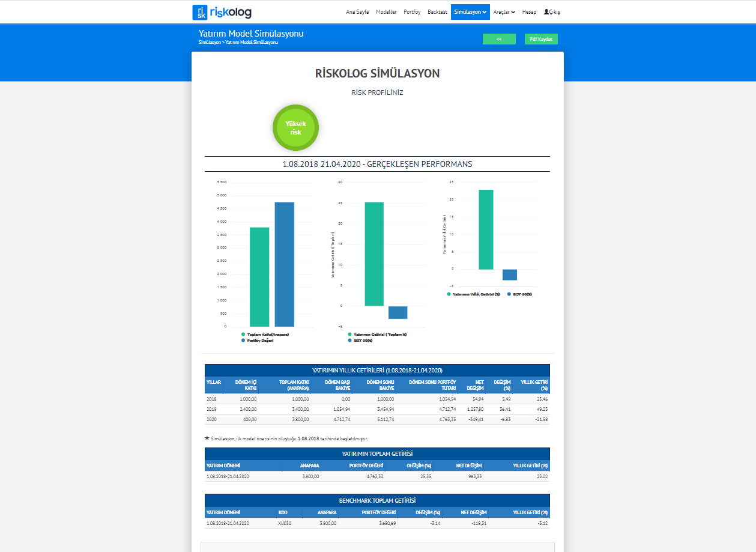Go to Ana Sayfa
The height and width of the screenshot is (552, 756).
click(x=357, y=12)
